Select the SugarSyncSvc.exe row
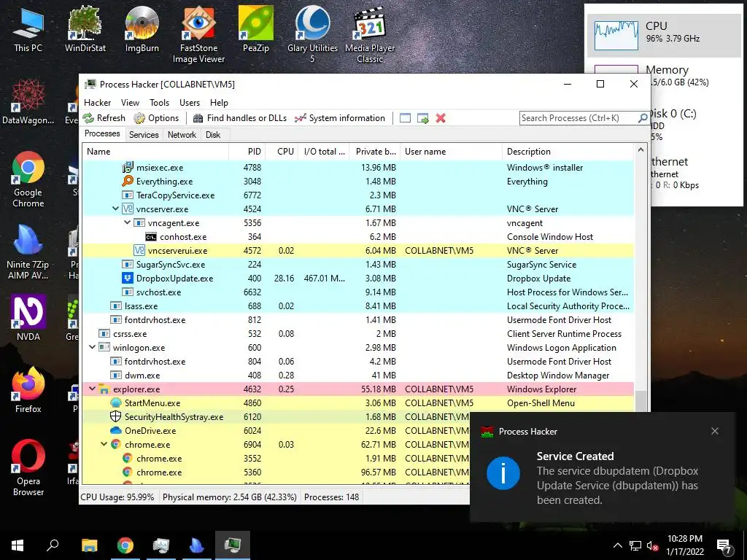Viewport: 747px width, 560px height. click(x=358, y=264)
